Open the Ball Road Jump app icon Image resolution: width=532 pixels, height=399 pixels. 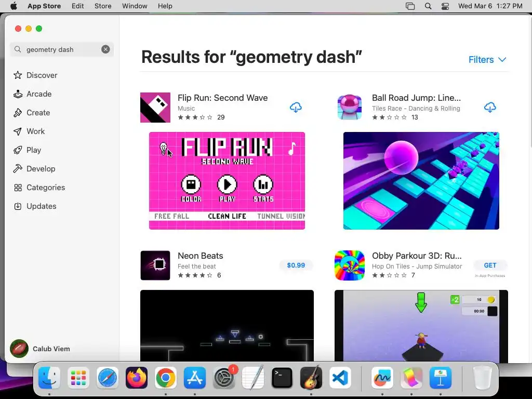[x=350, y=107]
